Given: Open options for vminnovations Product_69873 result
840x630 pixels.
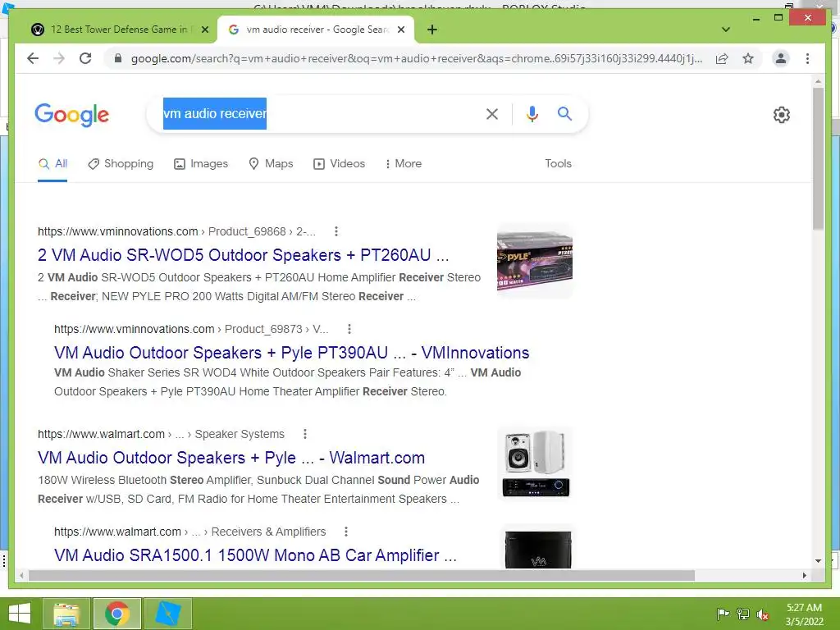Looking at the screenshot, I should pos(349,329).
